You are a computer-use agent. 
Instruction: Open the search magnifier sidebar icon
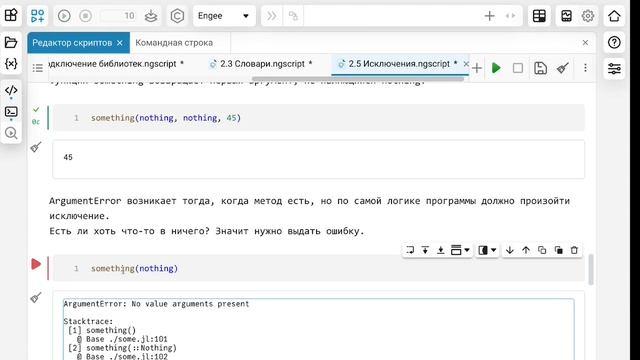[11, 133]
